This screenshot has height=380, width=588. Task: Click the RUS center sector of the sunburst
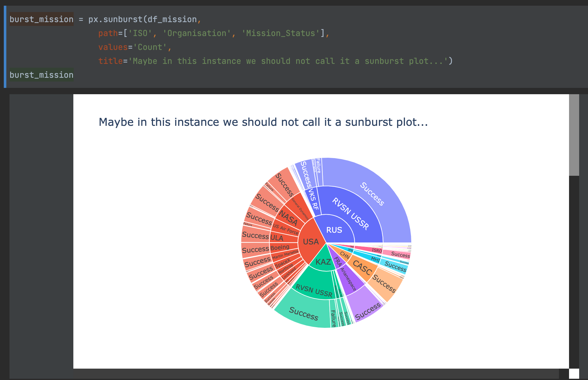click(334, 230)
